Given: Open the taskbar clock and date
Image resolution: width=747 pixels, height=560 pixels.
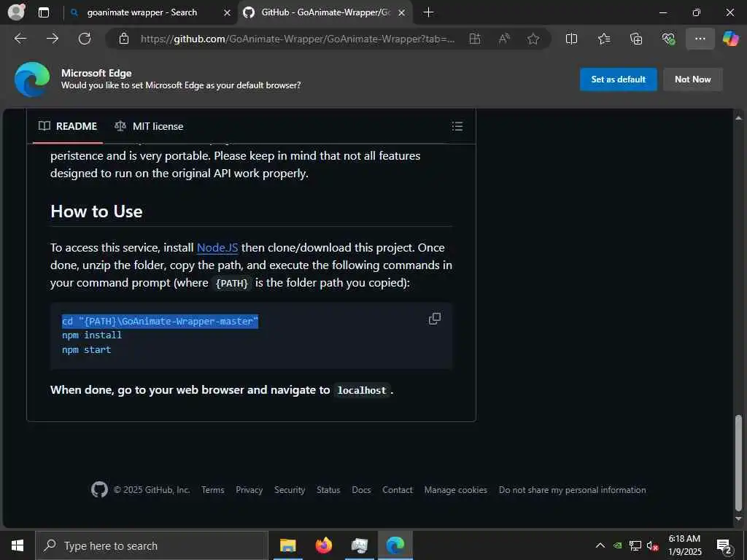Looking at the screenshot, I should [684, 545].
